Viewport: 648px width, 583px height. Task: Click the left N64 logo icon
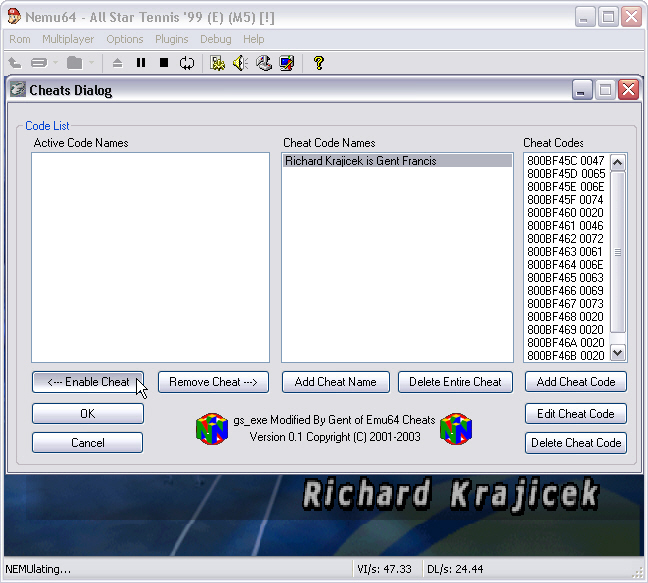coord(212,429)
